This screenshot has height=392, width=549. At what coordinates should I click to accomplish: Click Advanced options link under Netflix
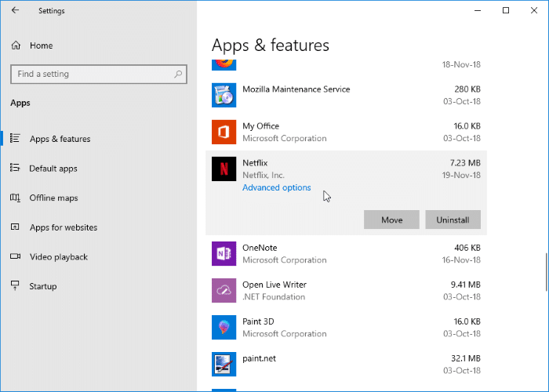tap(277, 187)
